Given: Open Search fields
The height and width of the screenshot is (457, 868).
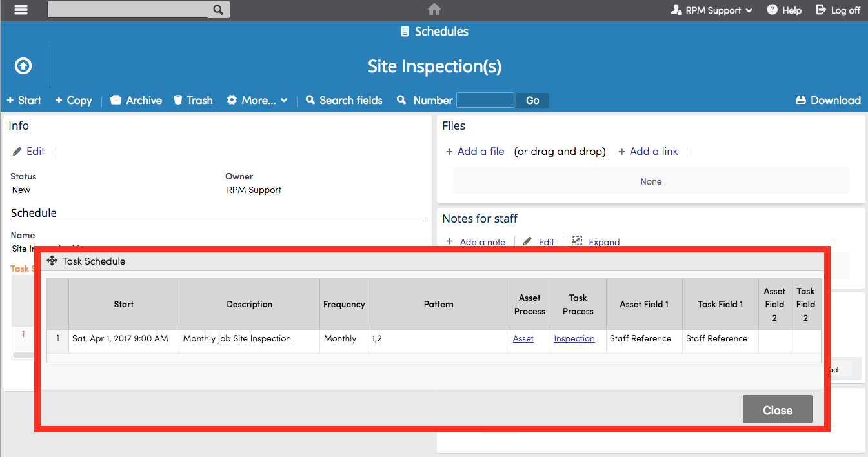Looking at the screenshot, I should pyautogui.click(x=344, y=100).
